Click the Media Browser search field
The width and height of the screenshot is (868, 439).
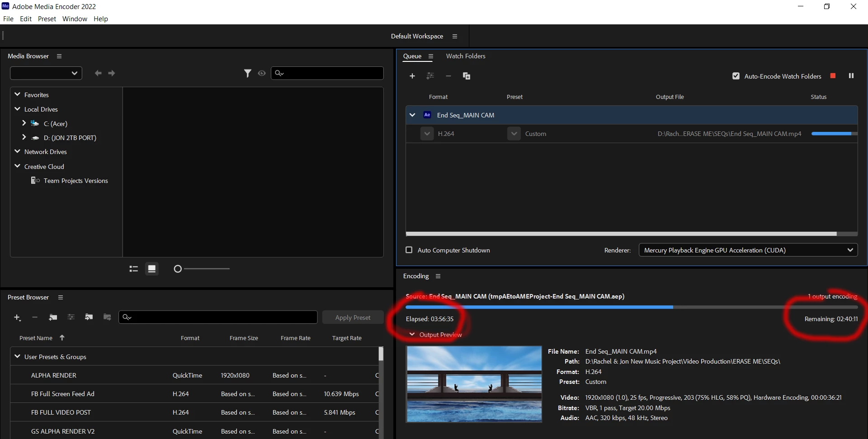[x=327, y=73]
